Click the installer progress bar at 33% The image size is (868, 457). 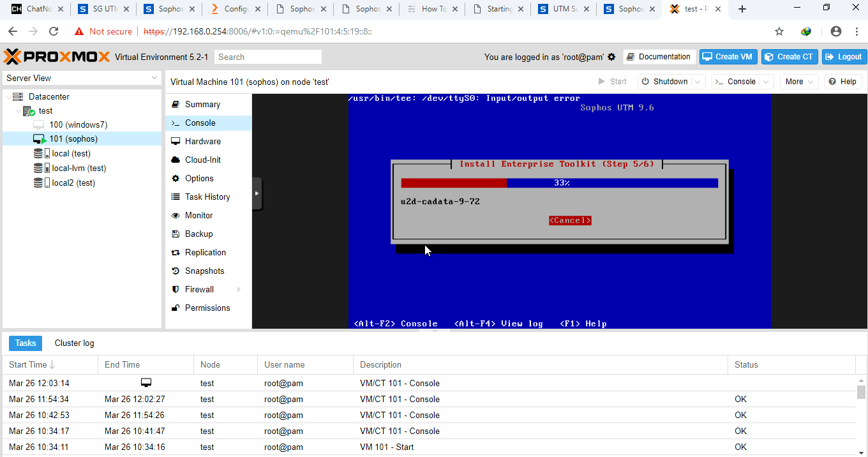[560, 183]
